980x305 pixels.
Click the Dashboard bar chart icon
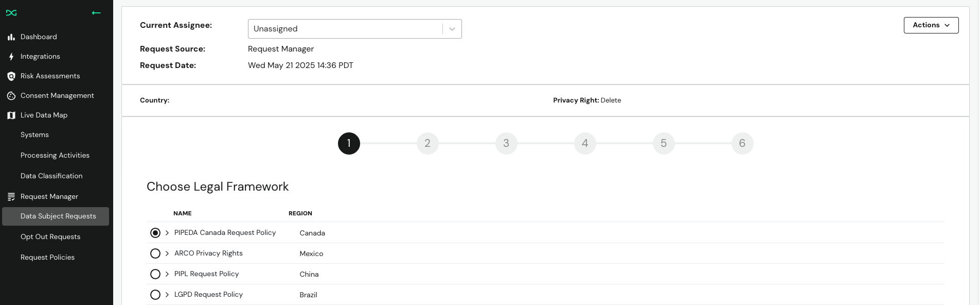coord(11,37)
